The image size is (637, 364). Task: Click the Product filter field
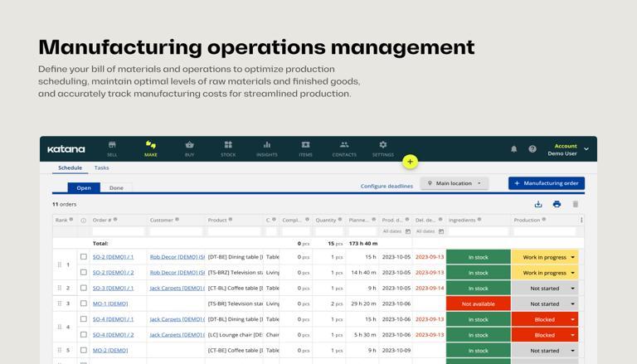[234, 231]
